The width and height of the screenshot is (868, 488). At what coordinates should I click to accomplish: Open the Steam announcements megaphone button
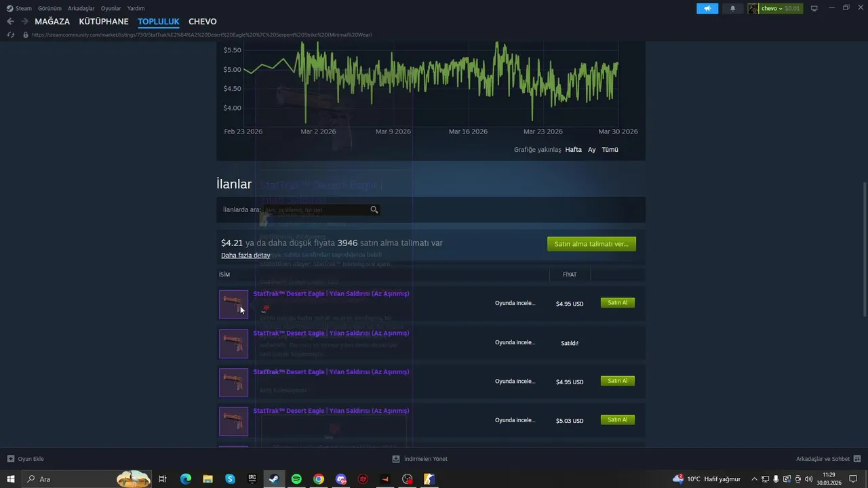pos(707,8)
